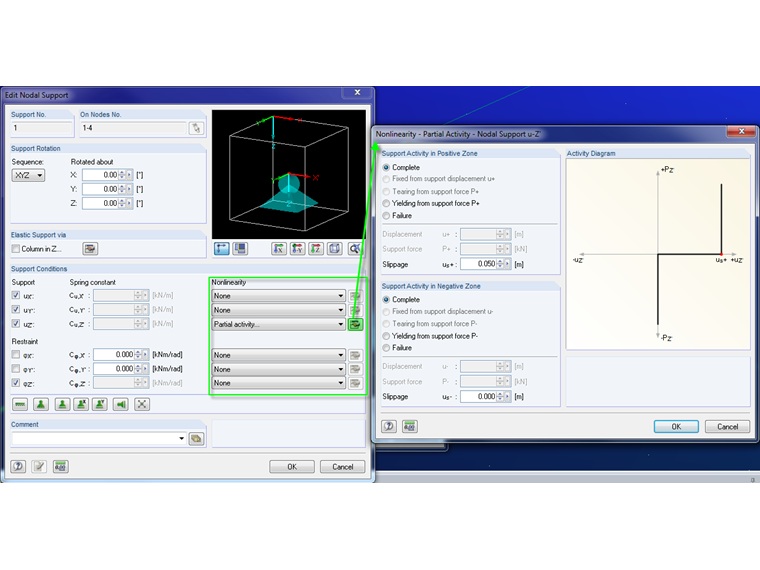The width and height of the screenshot is (760, 570).
Task: Set preview to view in Z direction
Action: click(316, 249)
